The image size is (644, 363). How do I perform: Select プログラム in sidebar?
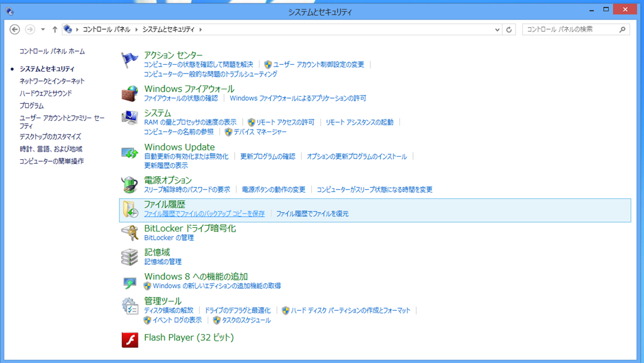point(31,106)
